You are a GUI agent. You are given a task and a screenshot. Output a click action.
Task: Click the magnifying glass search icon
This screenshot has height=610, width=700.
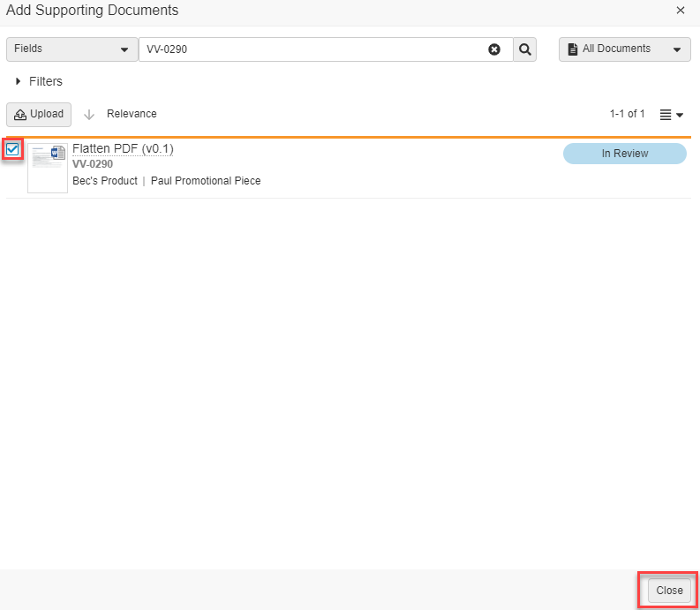tap(525, 49)
